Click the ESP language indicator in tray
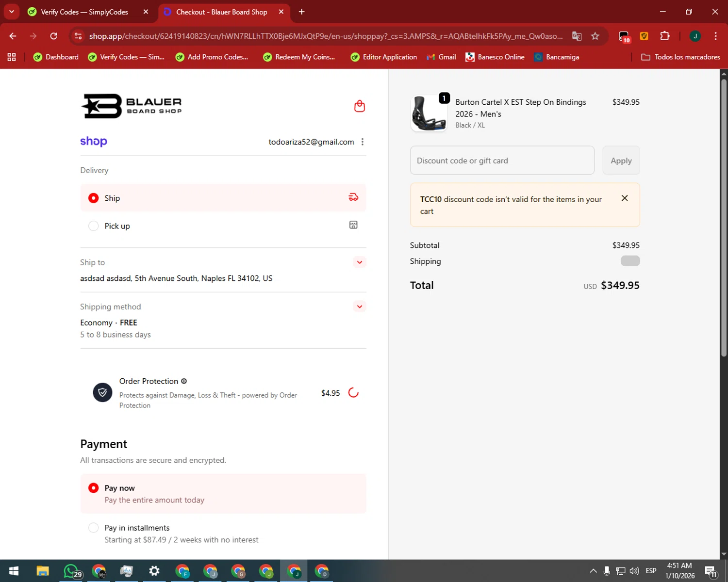The height and width of the screenshot is (582, 728). pyautogui.click(x=651, y=571)
